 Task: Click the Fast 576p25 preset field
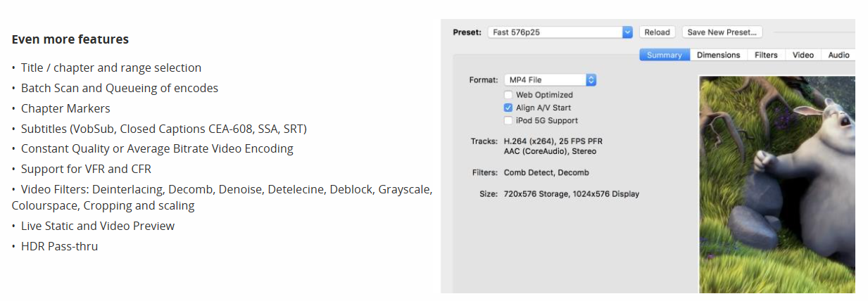[560, 32]
